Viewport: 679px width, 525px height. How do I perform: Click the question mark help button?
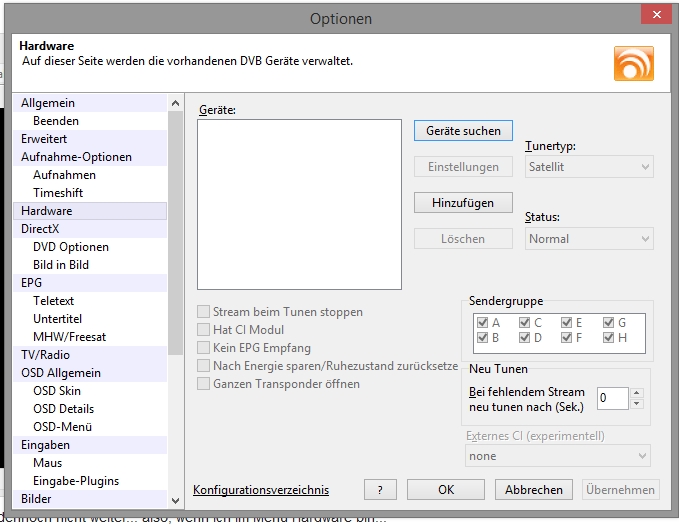click(380, 490)
